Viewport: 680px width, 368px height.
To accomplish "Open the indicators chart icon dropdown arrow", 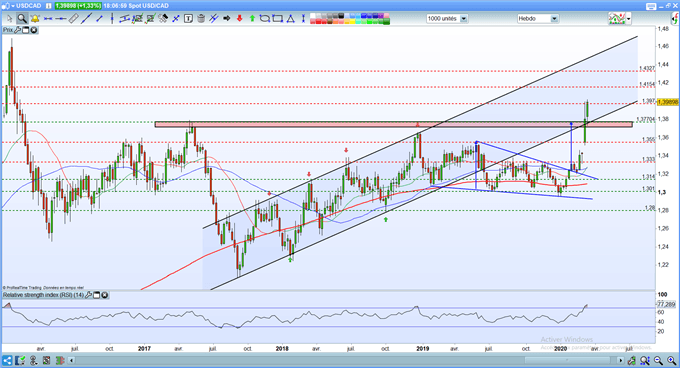I will coord(628,19).
